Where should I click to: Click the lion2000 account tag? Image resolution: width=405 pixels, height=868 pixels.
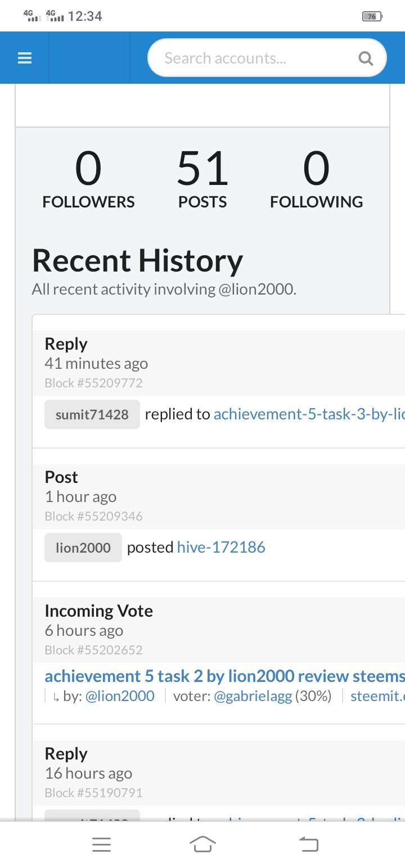(83, 548)
